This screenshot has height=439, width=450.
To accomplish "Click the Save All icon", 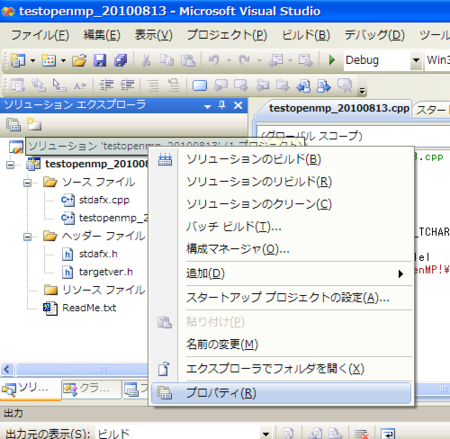I will click(x=120, y=60).
